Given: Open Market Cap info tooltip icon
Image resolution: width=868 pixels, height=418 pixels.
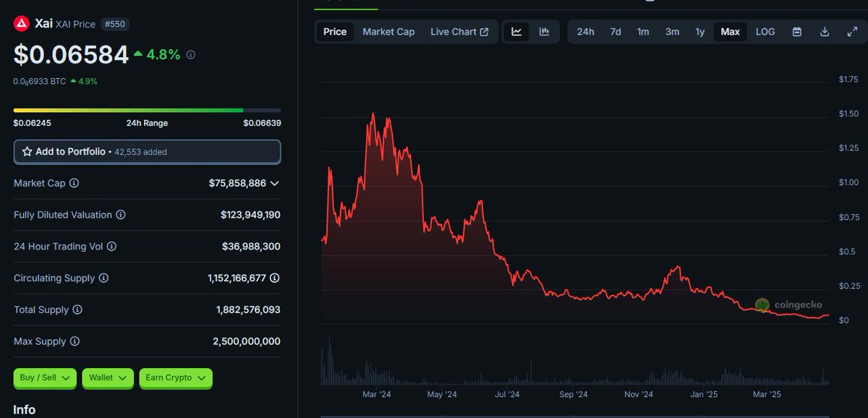Looking at the screenshot, I should pyautogui.click(x=74, y=184).
